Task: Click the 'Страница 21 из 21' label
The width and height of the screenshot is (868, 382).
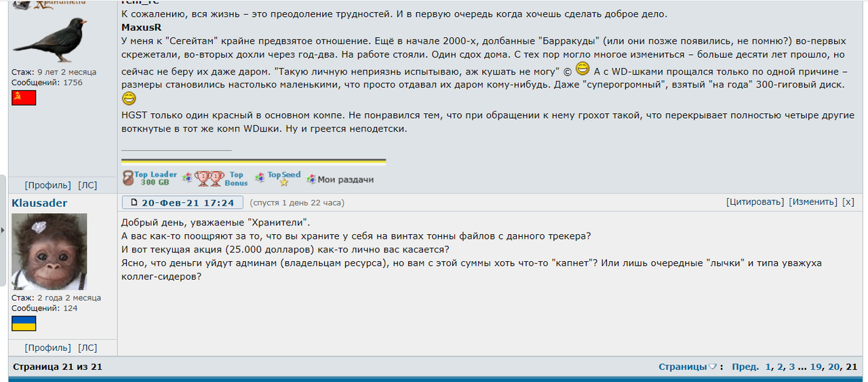Action: pyautogui.click(x=58, y=367)
